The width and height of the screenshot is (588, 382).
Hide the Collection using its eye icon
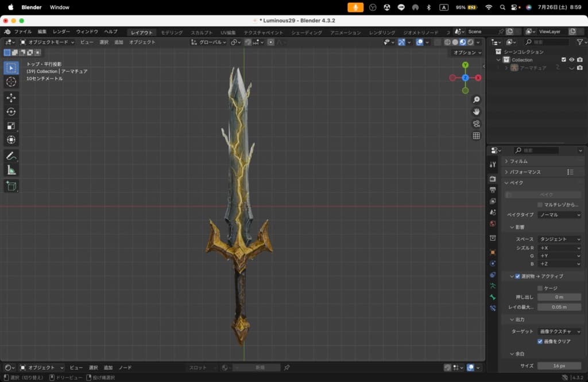click(571, 60)
